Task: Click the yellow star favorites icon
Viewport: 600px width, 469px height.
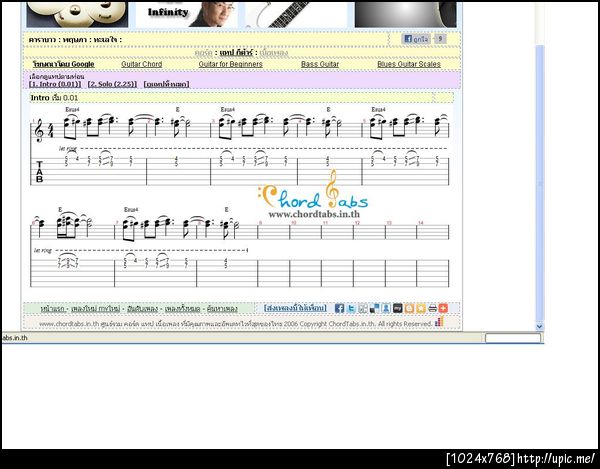Action: 421,308
